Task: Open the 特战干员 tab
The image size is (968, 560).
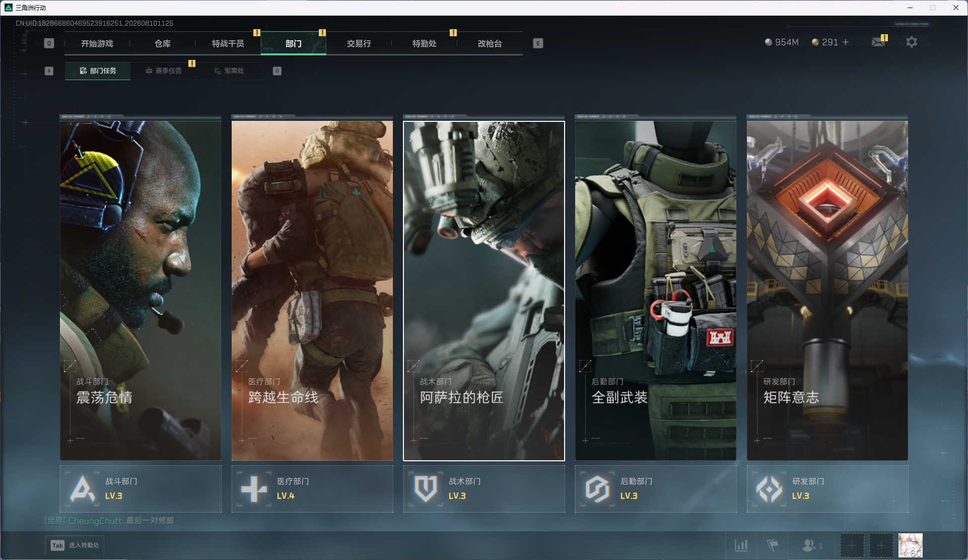Action: (x=228, y=43)
